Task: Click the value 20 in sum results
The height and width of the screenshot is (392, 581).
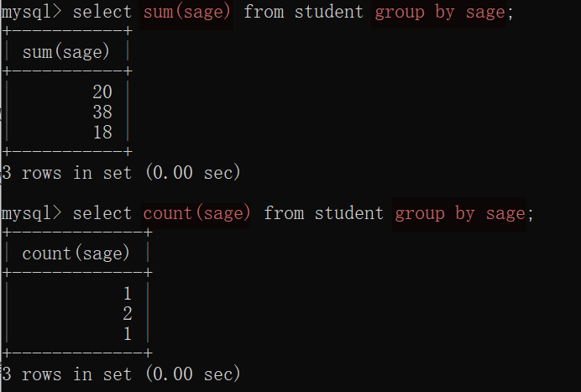Action: (102, 92)
